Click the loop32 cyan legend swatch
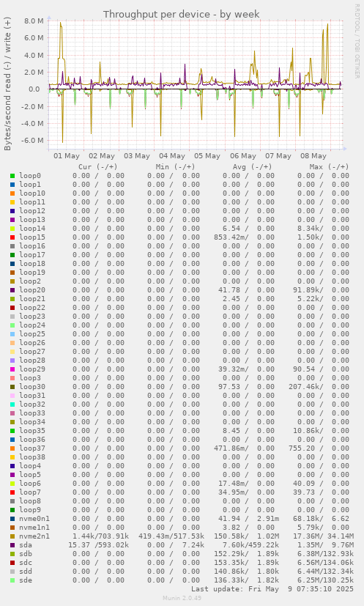Image resolution: width=364 pixels, height=606 pixels. [x=12, y=404]
